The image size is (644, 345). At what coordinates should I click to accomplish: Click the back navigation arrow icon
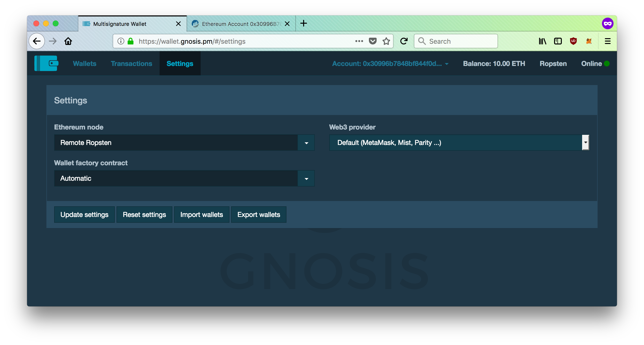(37, 41)
